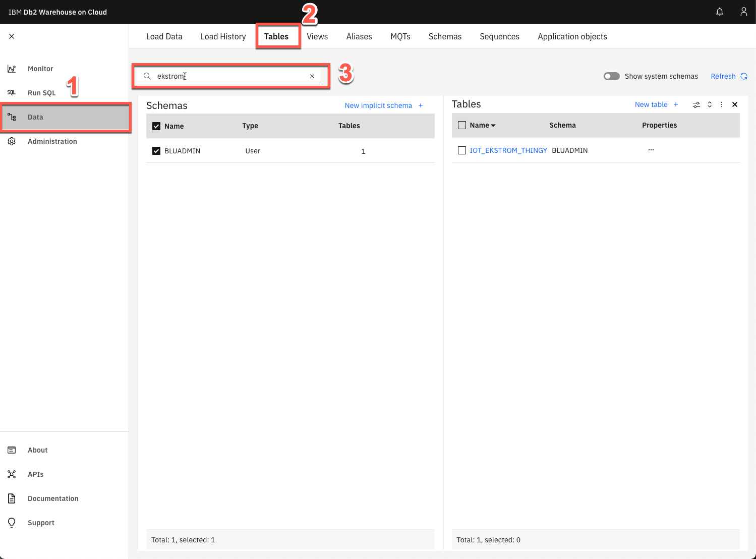Open the Support link in sidebar
The height and width of the screenshot is (559, 756).
coord(41,523)
